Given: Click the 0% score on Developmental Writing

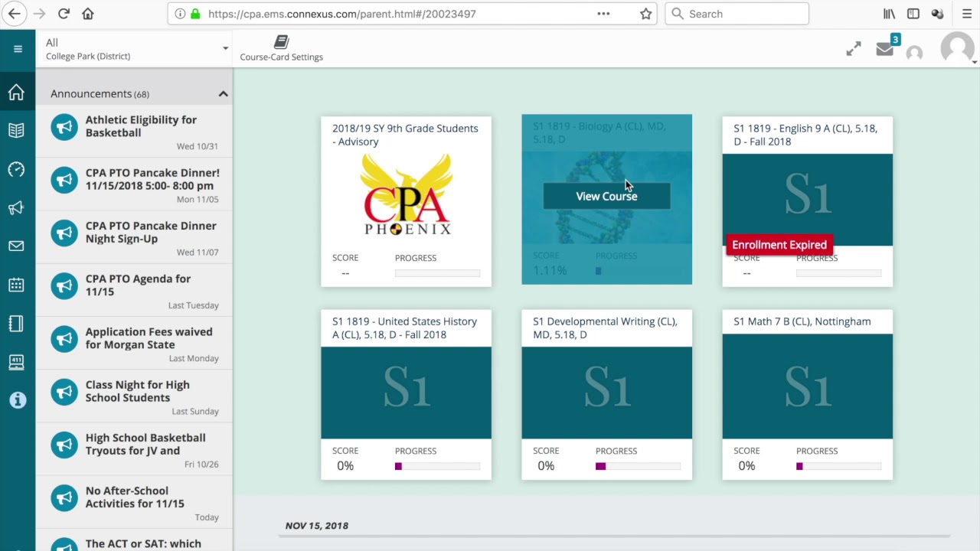Looking at the screenshot, I should (546, 466).
